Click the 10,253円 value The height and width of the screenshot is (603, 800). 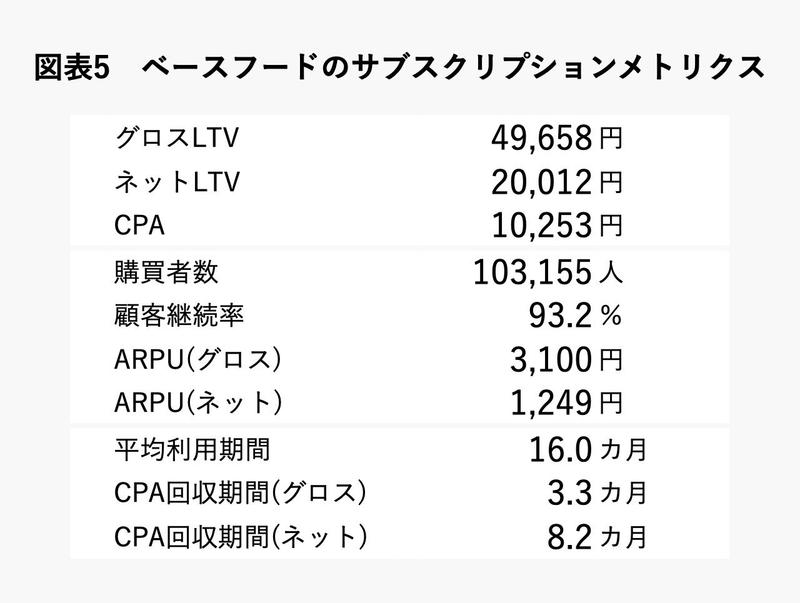click(x=556, y=226)
